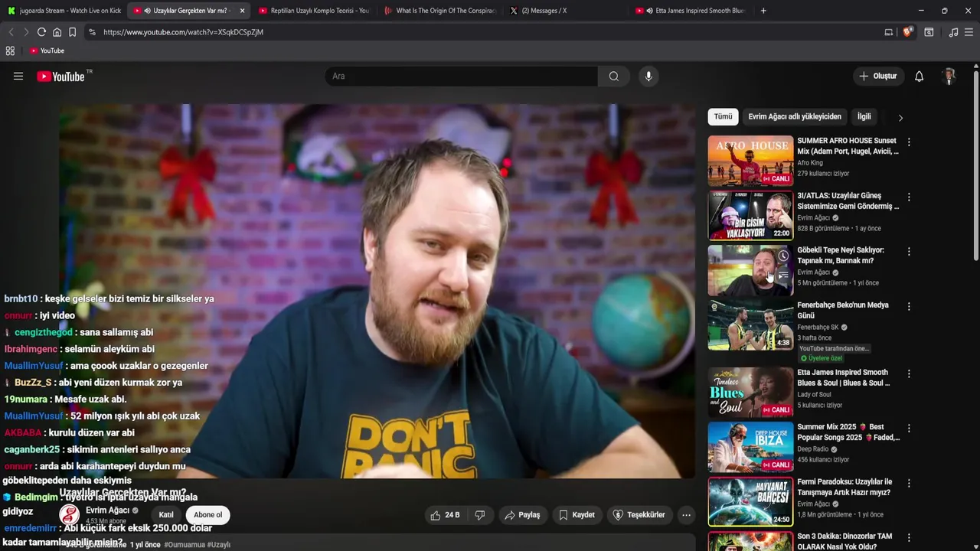This screenshot has width=980, height=551.
Task: Open browser main menu
Action: (969, 32)
